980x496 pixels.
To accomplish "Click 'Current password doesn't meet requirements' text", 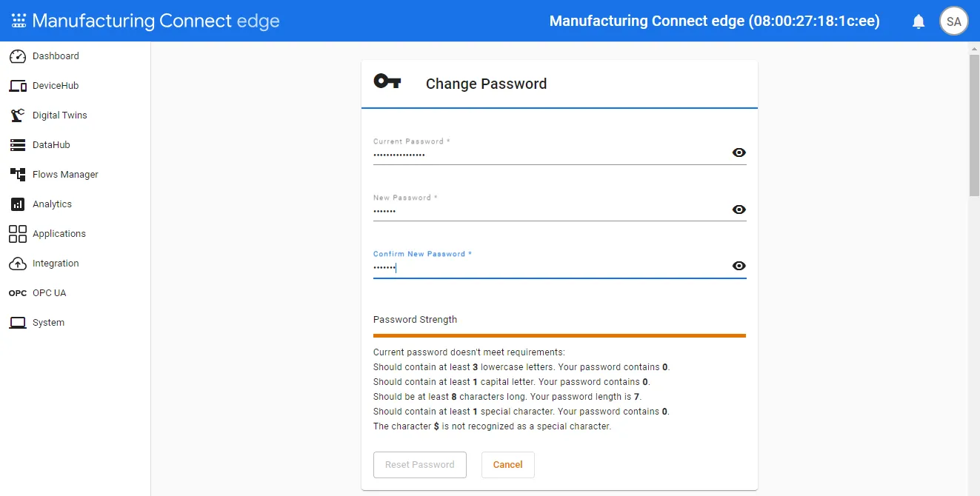I will click(469, 352).
